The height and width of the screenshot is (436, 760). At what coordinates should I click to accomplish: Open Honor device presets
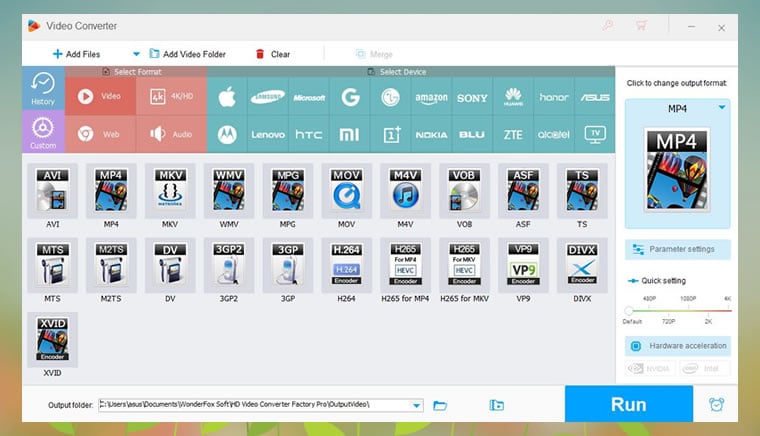point(554,97)
